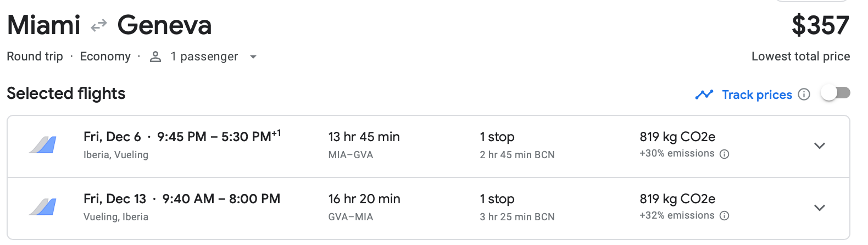Click the 3 hr 25 min BCN layover text

517,217
